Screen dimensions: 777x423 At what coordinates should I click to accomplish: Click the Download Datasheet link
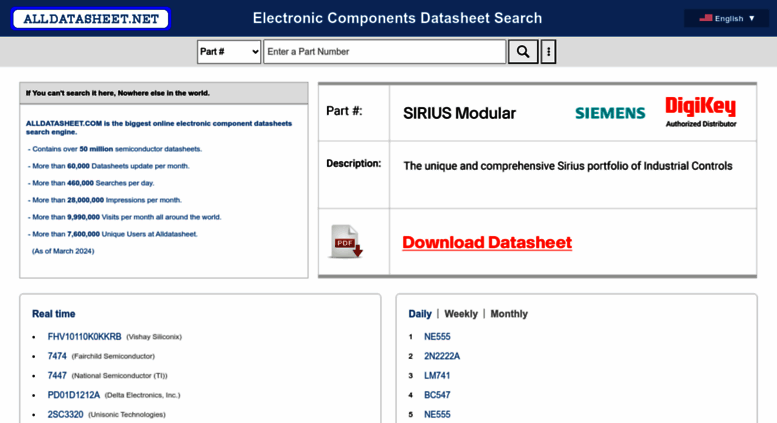tap(487, 242)
